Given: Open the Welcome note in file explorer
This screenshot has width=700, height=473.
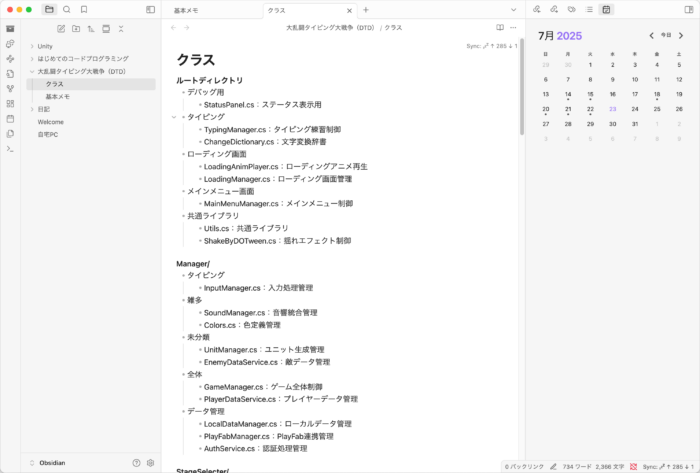Looking at the screenshot, I should (50, 122).
